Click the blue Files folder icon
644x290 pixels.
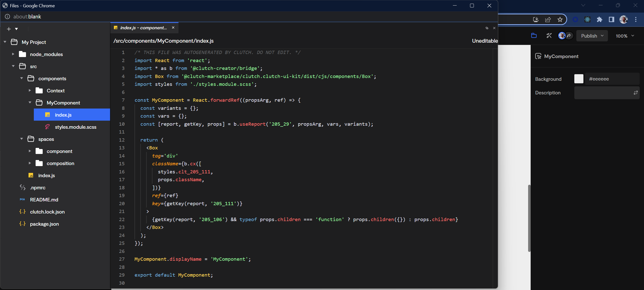[534, 36]
